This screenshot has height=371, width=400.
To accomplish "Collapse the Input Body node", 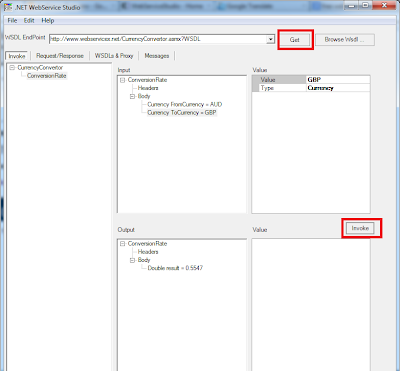I will (132, 96).
